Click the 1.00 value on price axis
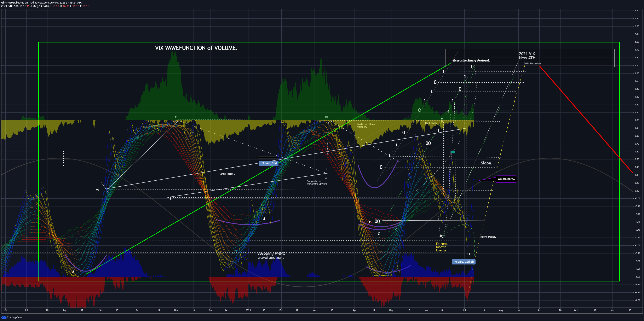Screen dimensions: 644x321 637,120
